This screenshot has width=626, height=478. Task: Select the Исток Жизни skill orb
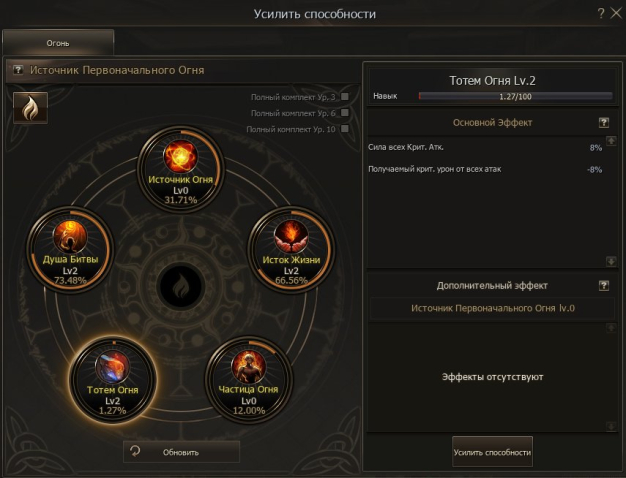[291, 250]
